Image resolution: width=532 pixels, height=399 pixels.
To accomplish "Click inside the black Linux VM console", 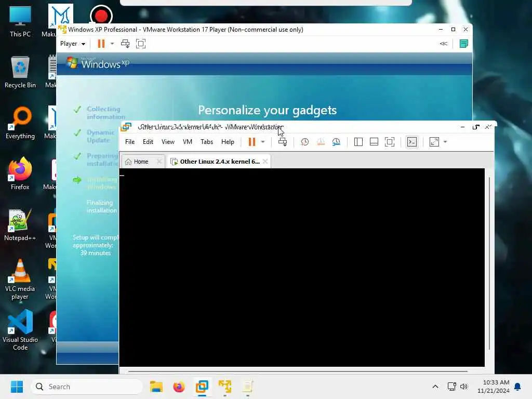I will pos(302,268).
